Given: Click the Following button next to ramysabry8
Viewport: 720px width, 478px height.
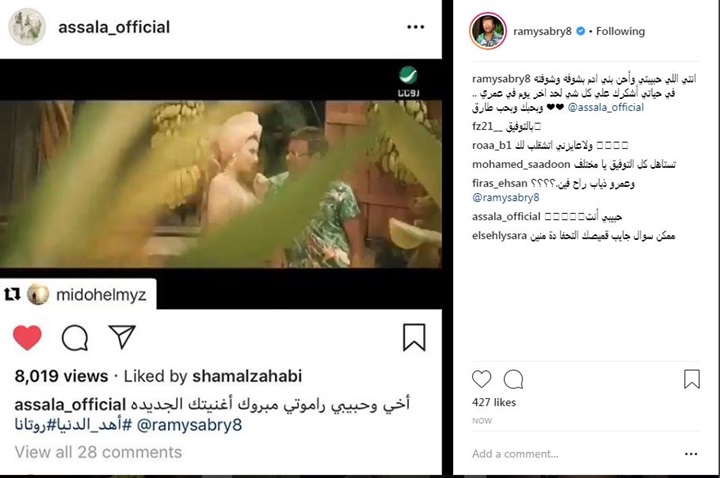Looking at the screenshot, I should pyautogui.click(x=620, y=31).
